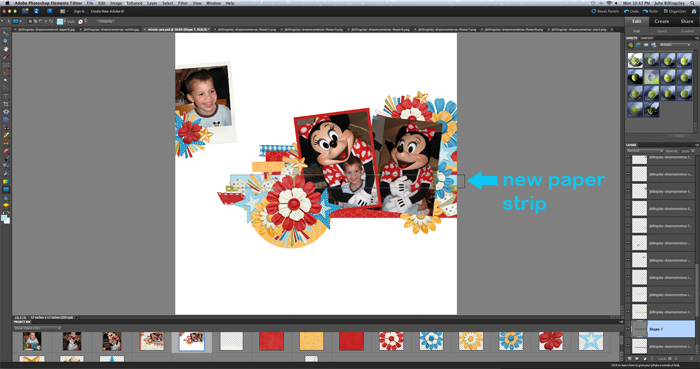700x369 pixels.
Task: Select the Spot Healing Brush tool
Action: [6, 135]
